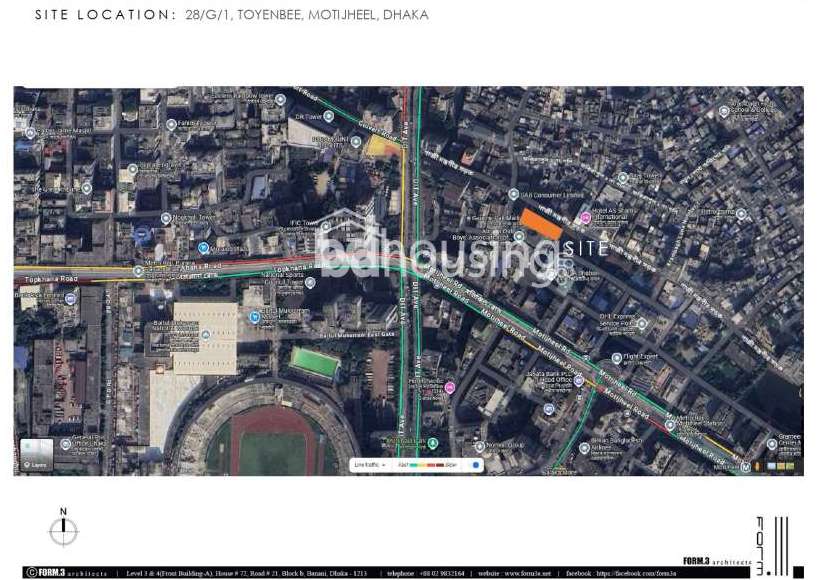Click the Noakhali Tower map pin
Image resolution: width=823 pixels, height=580 pixels.
point(166,218)
